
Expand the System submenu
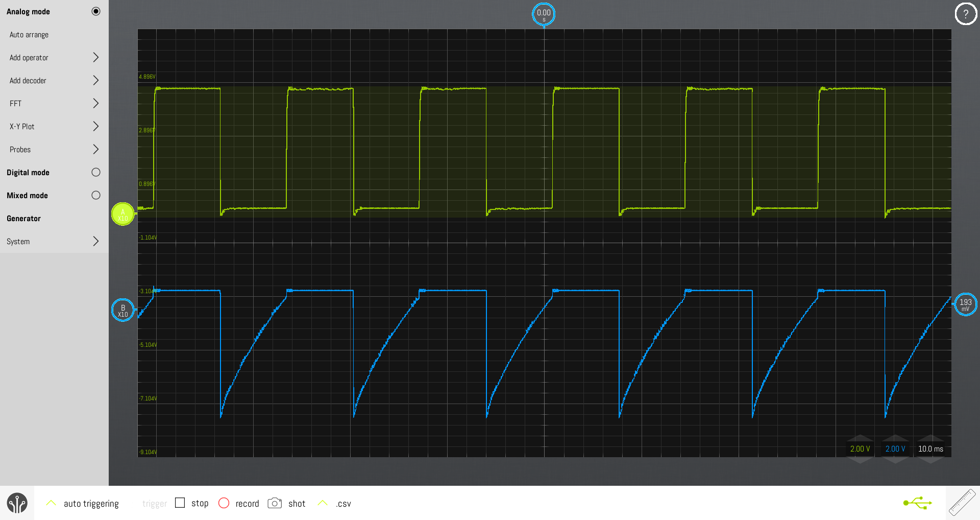(x=95, y=241)
